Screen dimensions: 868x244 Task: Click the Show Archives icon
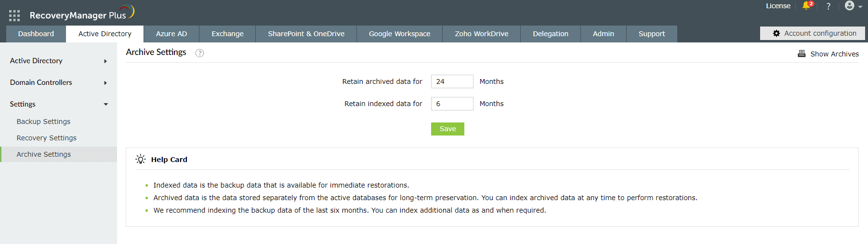coord(802,54)
